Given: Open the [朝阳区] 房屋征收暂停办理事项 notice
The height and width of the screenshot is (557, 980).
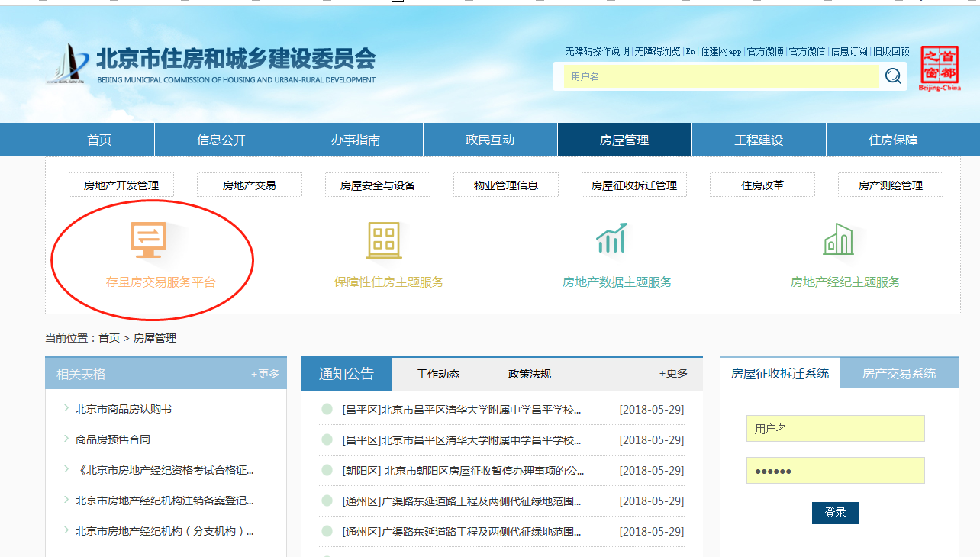Looking at the screenshot, I should click(463, 471).
